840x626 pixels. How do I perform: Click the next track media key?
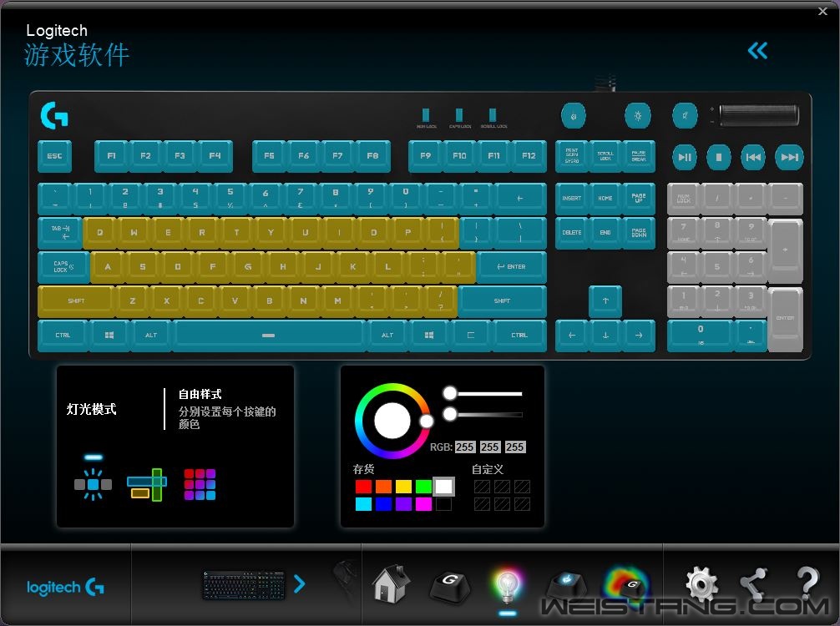coord(789,157)
